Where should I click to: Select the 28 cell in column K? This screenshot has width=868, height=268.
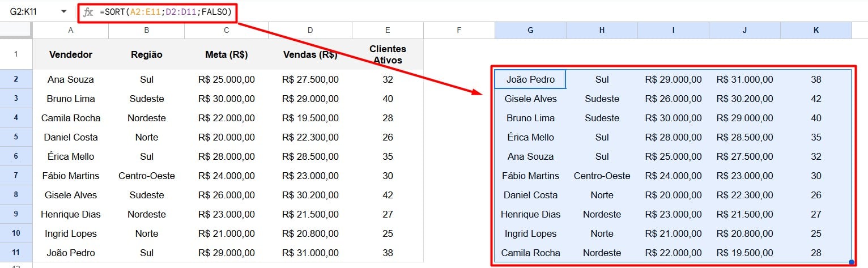[x=816, y=253]
